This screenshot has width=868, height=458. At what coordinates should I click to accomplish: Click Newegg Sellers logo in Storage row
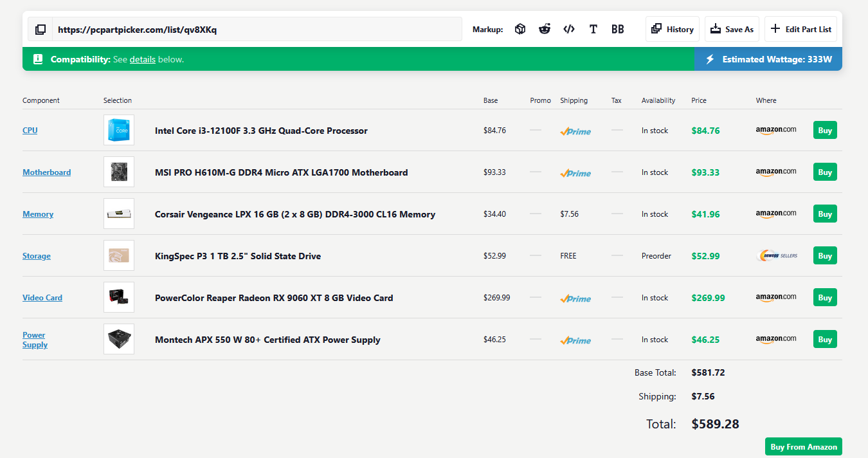click(x=778, y=256)
